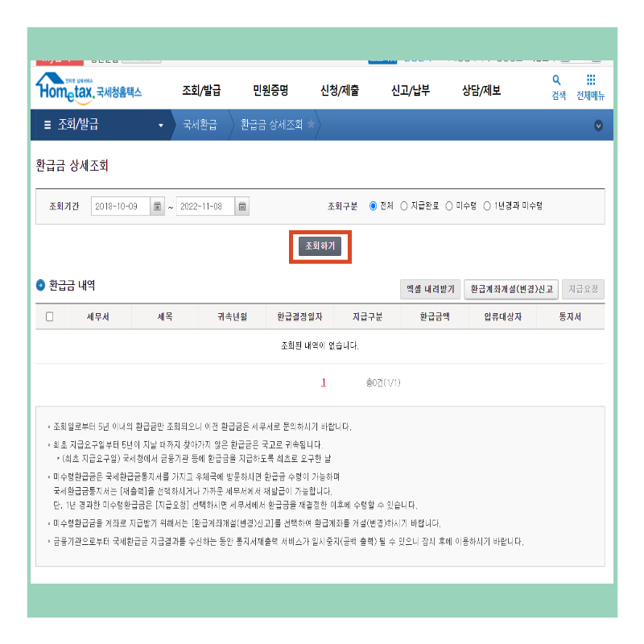Viewport: 644px width, 644px height.
Task: Click pagination link 1
Action: pos(322,382)
